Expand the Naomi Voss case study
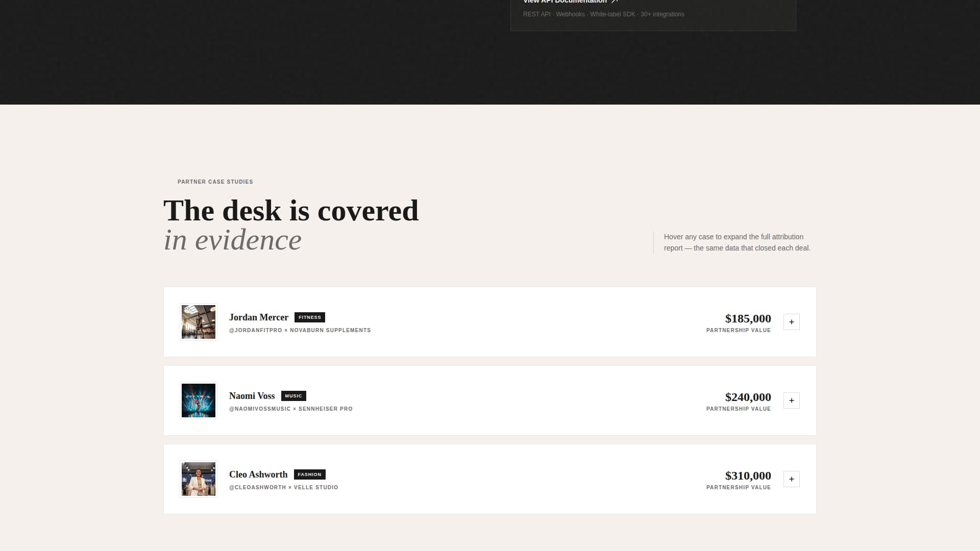 tap(791, 400)
